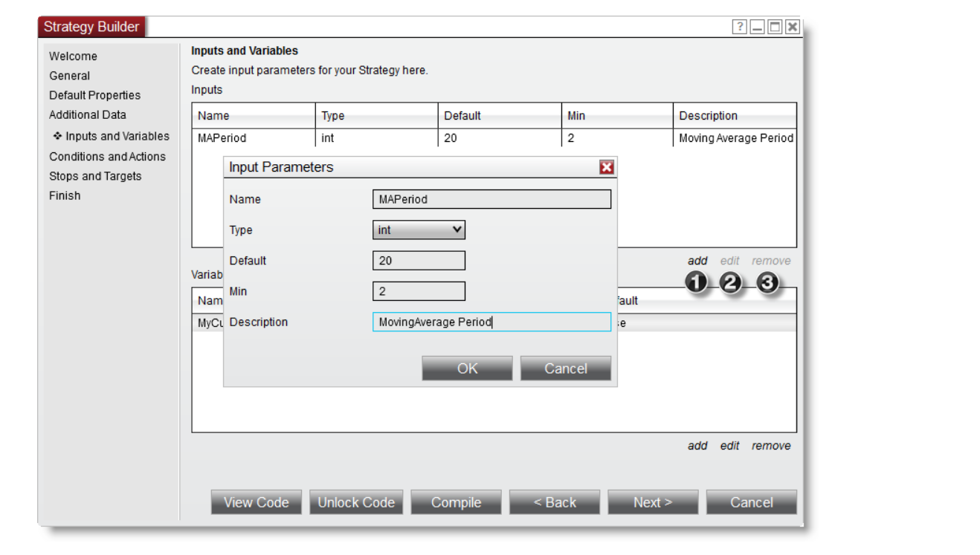Click the Unlock Code button

[356, 502]
